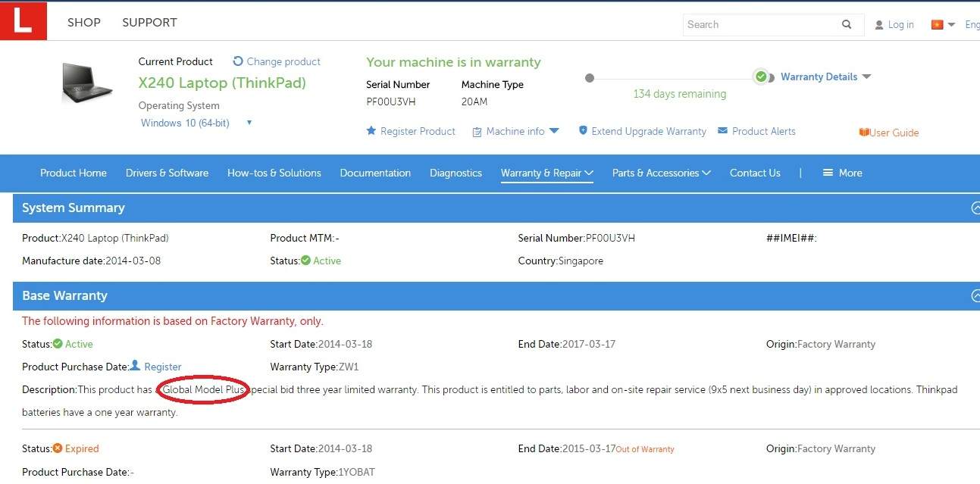Screen dimensions: 980x484
Task: Click the 'Product MTM:-' field
Action: tap(305, 238)
